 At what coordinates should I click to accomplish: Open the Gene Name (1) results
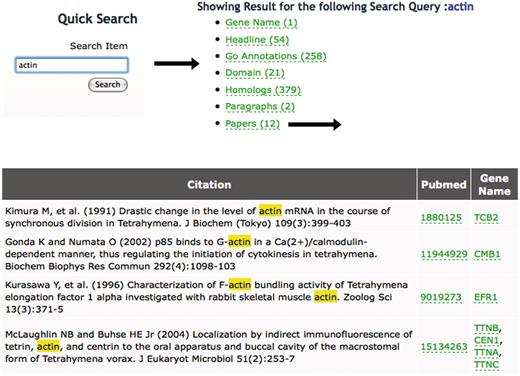click(261, 23)
